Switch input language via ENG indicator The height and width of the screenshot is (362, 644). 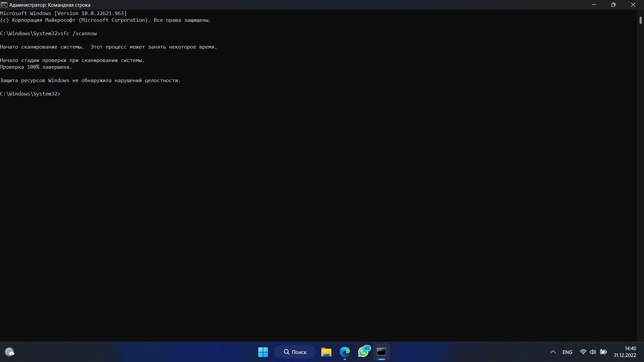tap(568, 352)
